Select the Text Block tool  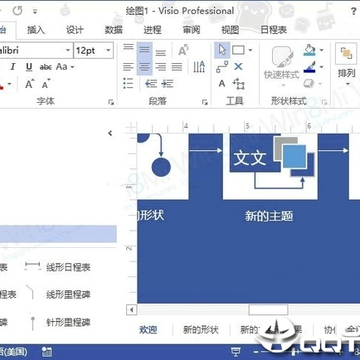pyautogui.click(x=239, y=84)
